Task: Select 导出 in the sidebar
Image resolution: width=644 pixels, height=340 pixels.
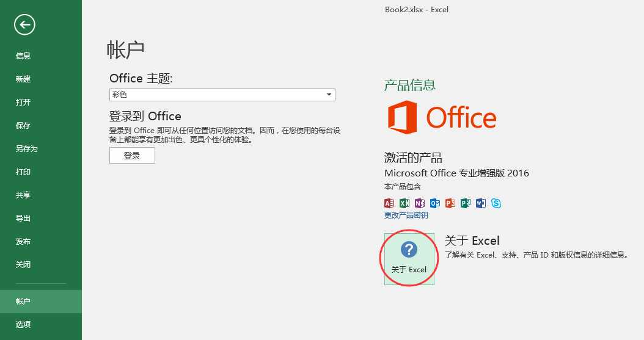Action: click(x=41, y=218)
